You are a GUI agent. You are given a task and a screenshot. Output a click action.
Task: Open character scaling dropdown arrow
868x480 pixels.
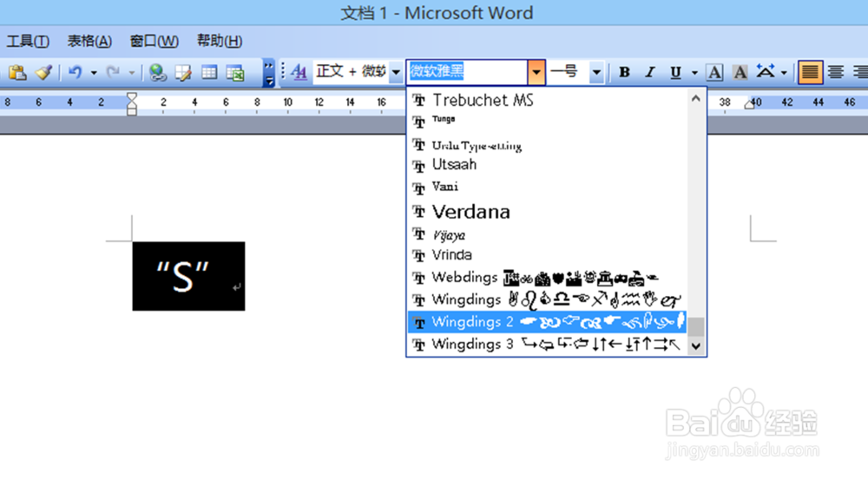point(784,73)
